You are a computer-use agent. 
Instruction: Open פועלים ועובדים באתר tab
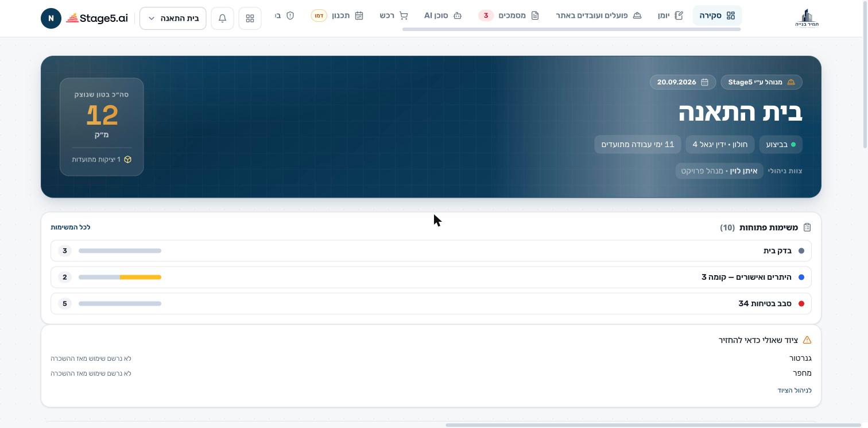pyautogui.click(x=598, y=16)
